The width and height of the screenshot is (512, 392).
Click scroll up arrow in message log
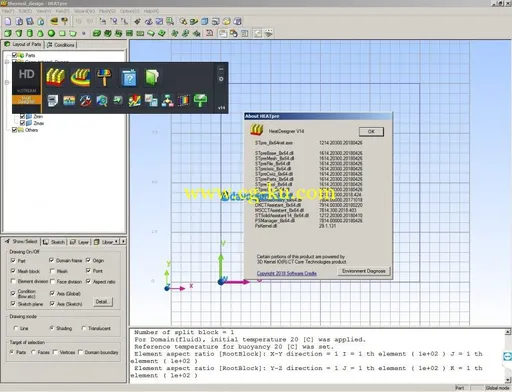coord(508,332)
